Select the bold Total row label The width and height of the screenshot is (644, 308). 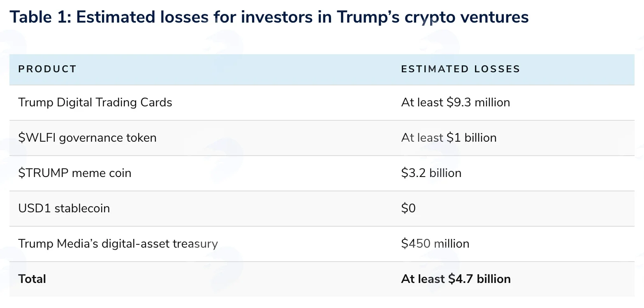[32, 279]
